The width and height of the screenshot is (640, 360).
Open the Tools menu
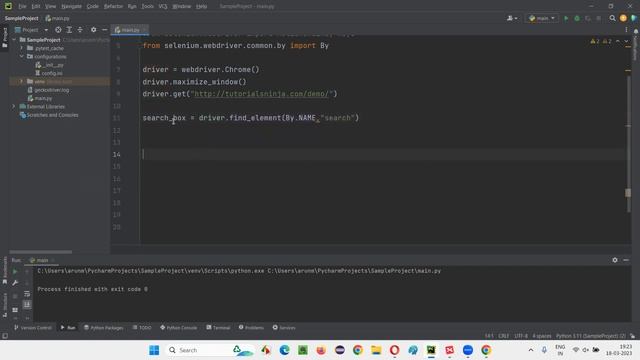(x=147, y=6)
